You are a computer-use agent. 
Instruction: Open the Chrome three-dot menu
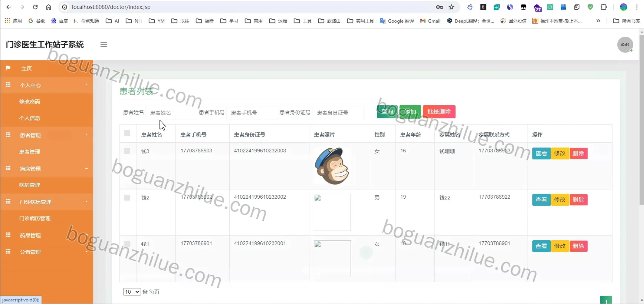637,7
